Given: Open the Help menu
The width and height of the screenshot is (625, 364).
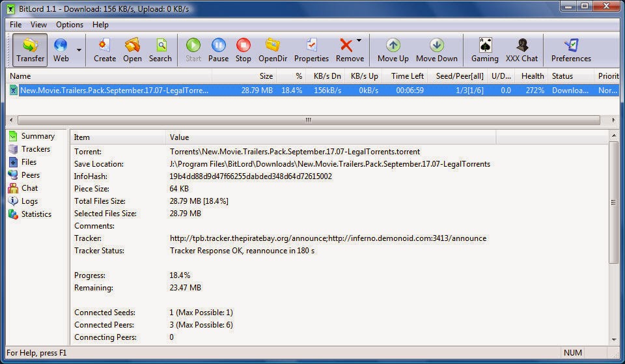Looking at the screenshot, I should pyautogui.click(x=100, y=25).
